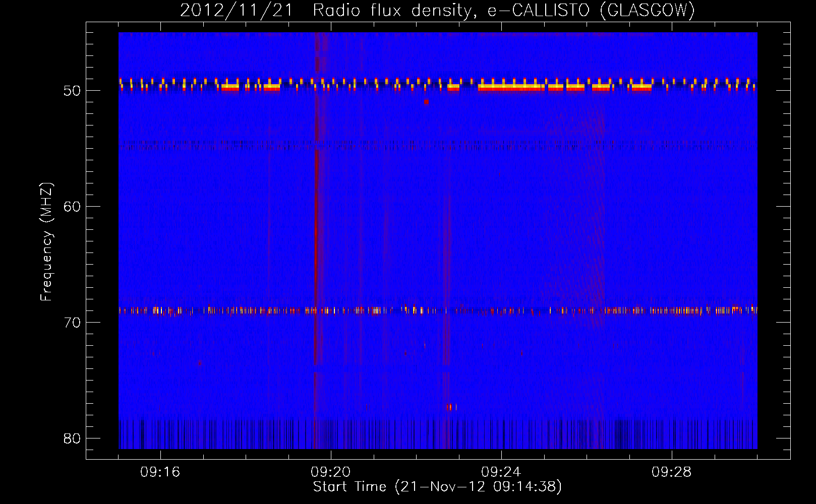Click the "Frequency (MHZ)" y-axis label

coord(46,242)
